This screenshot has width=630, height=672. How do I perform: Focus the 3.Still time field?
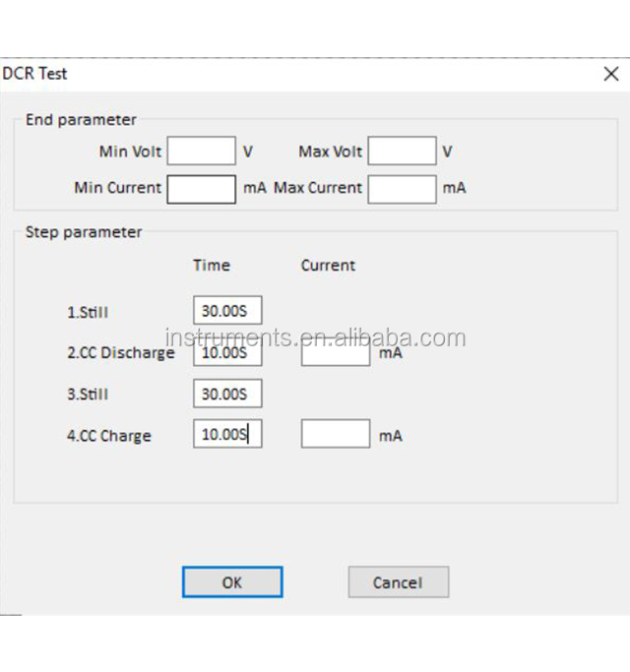227,394
